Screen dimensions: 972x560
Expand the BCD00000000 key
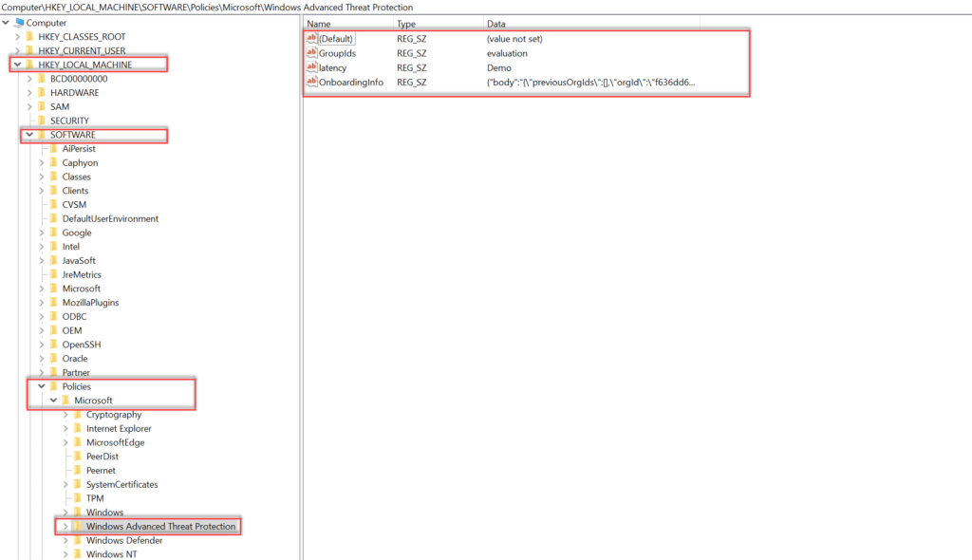click(29, 79)
